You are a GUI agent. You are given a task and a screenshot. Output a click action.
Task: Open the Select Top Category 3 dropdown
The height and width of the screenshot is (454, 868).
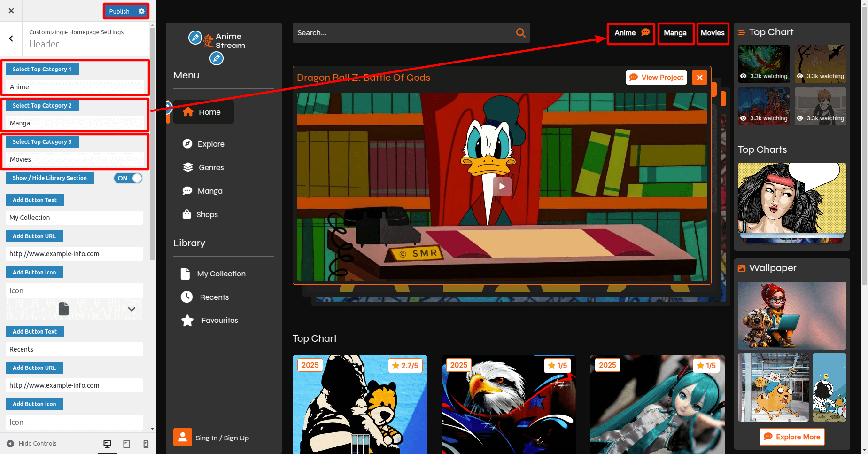coord(75,159)
